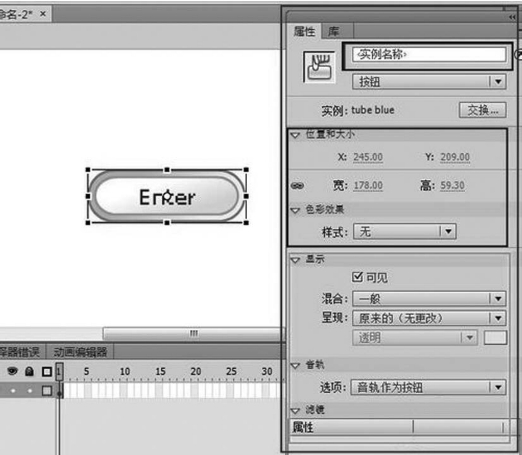Click the button symbol icon in Properties panel

[x=319, y=67]
